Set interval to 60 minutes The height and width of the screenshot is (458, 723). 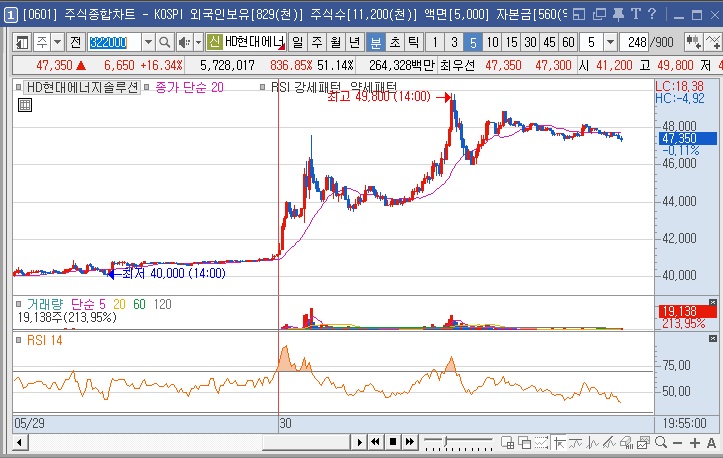tap(568, 43)
